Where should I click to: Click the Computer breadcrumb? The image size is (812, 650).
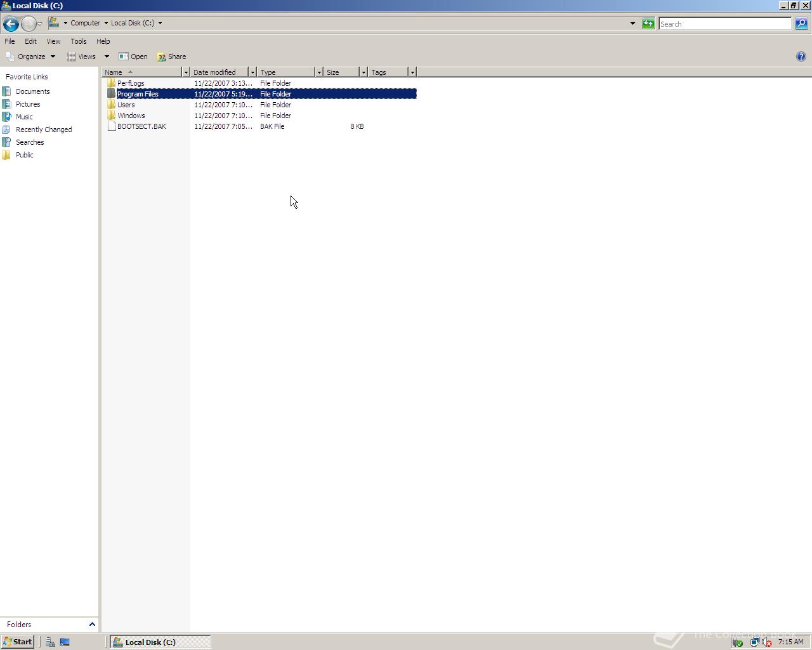pyautogui.click(x=85, y=23)
